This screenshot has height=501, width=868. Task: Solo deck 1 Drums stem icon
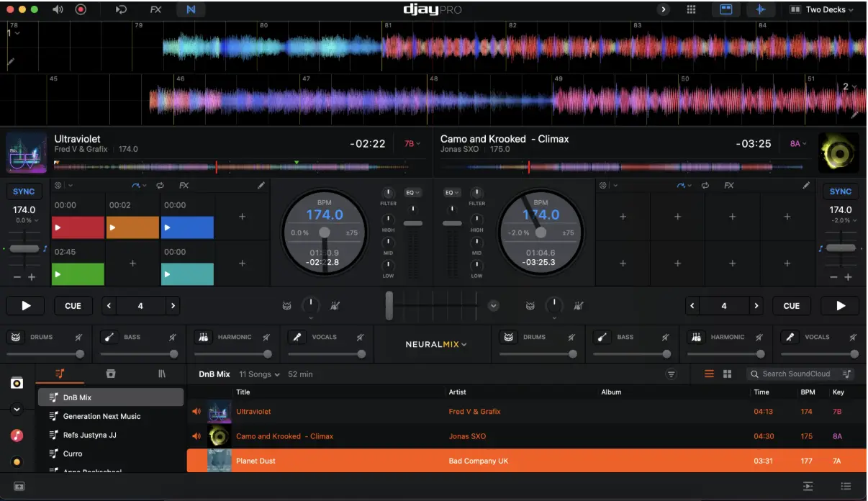[x=16, y=337]
